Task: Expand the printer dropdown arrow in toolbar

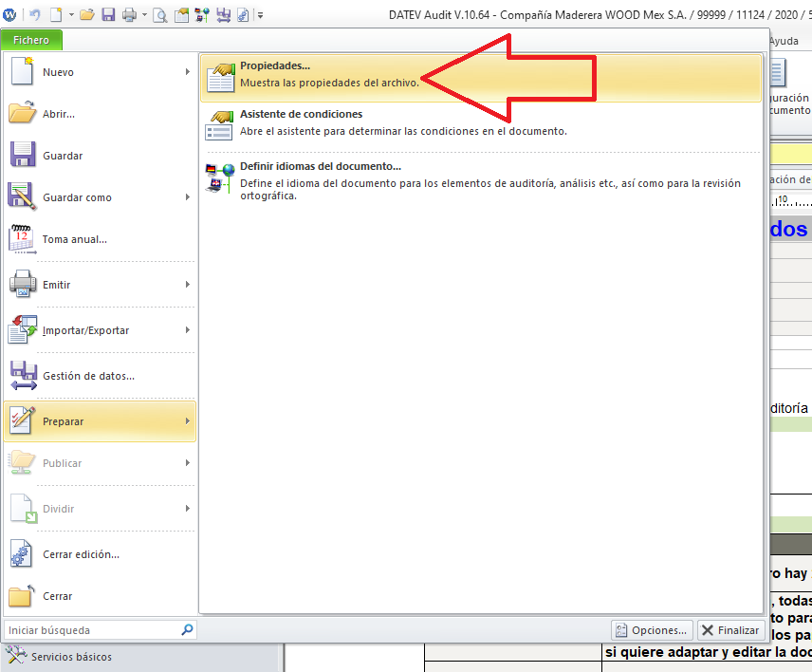Action: coord(144,15)
